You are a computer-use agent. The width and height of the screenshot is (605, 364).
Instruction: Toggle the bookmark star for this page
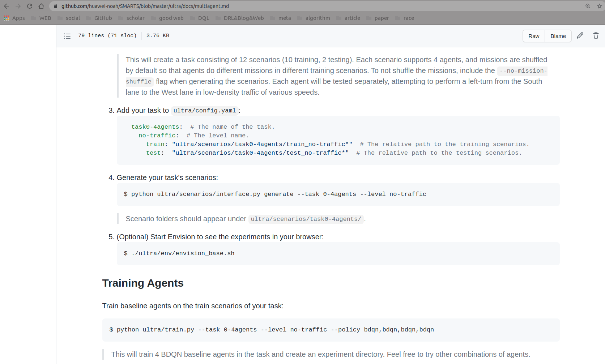click(x=599, y=6)
